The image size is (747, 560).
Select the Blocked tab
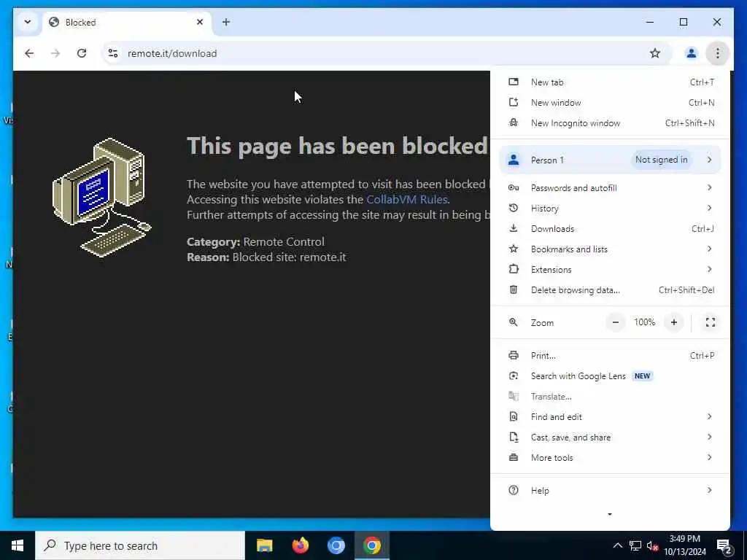pyautogui.click(x=127, y=23)
